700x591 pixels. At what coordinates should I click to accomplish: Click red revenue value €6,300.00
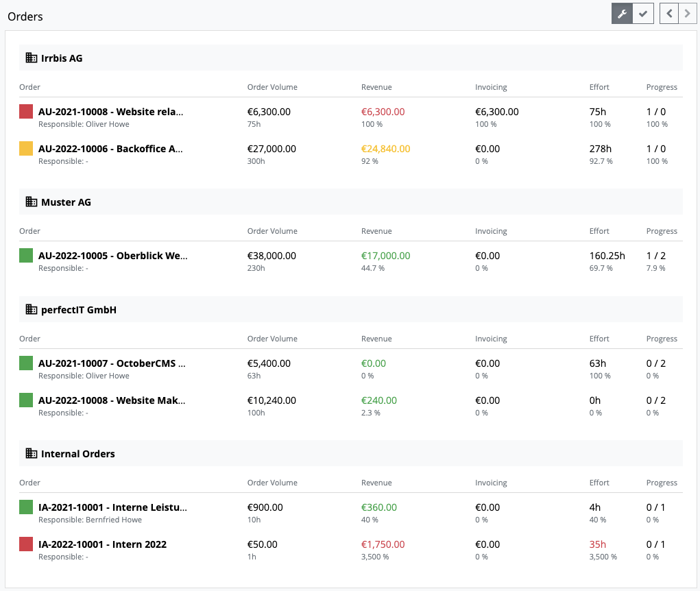pos(383,112)
